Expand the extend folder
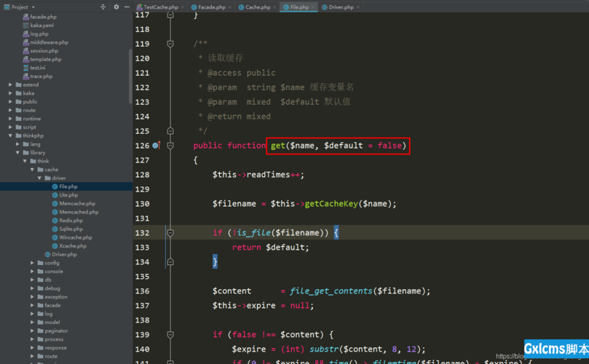 pos(10,85)
